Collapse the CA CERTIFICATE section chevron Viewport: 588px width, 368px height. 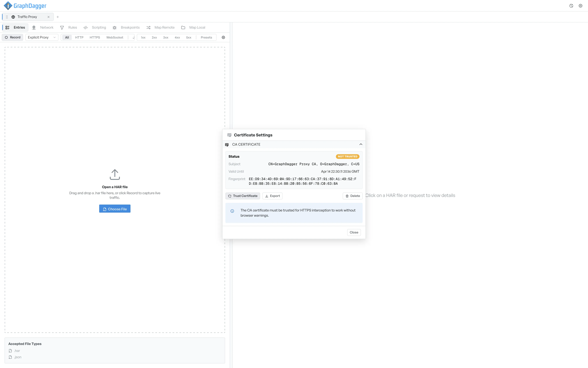tap(361, 144)
